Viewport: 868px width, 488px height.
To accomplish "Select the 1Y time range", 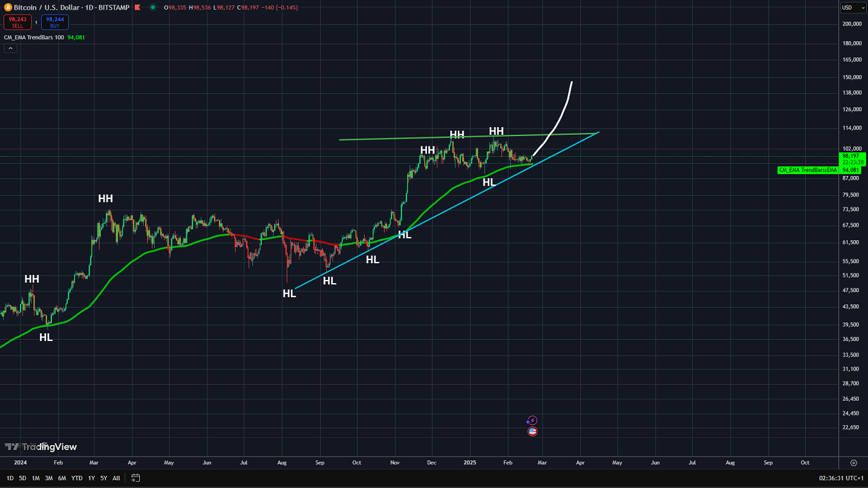I will (x=92, y=478).
